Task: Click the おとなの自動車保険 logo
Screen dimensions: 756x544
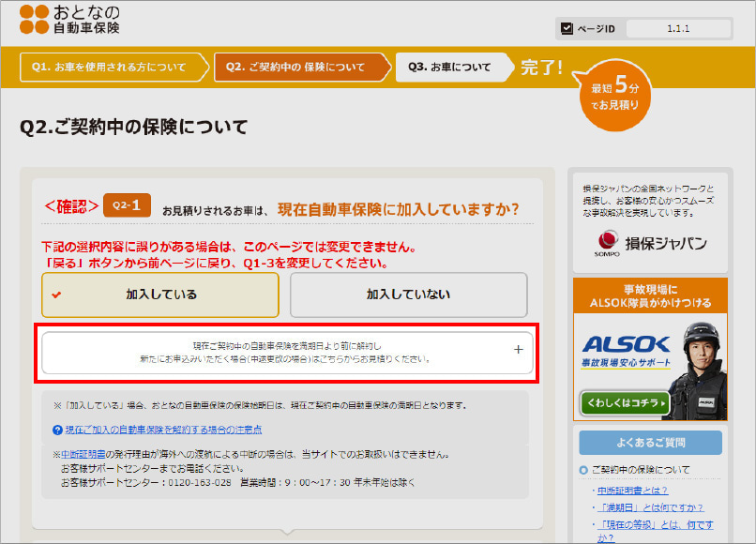Action: pyautogui.click(x=70, y=20)
